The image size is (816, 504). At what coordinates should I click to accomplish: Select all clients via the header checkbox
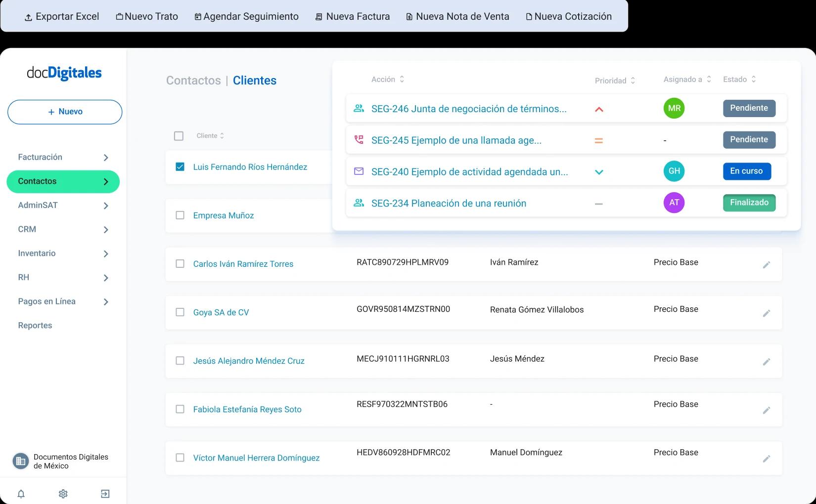[179, 135]
